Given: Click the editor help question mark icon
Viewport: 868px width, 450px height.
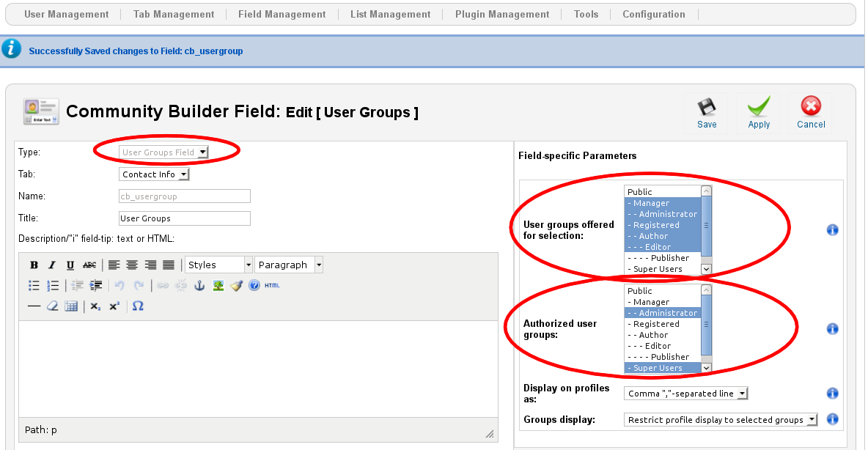Looking at the screenshot, I should (254, 286).
